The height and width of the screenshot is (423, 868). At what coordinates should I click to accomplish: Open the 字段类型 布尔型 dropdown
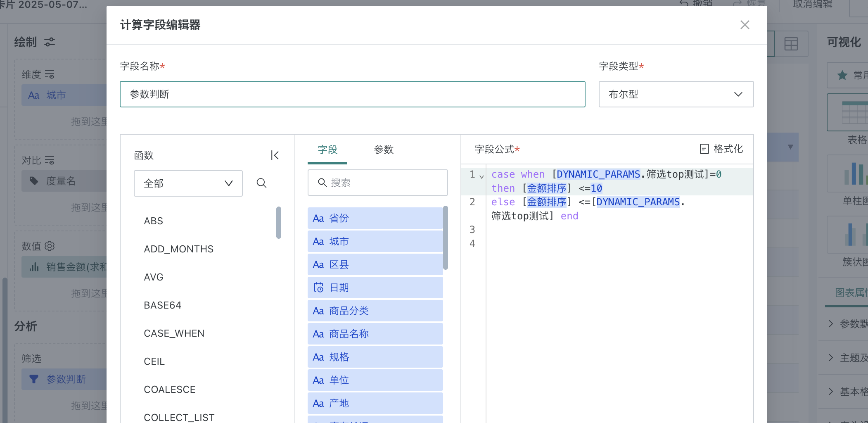(x=676, y=94)
